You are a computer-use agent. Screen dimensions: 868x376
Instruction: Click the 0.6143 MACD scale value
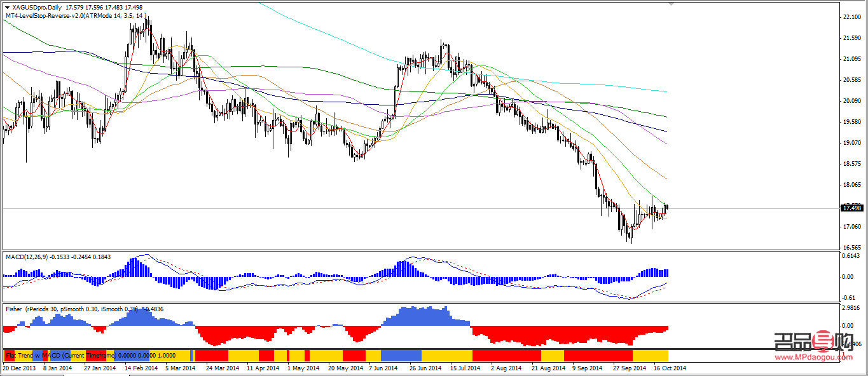tap(851, 256)
